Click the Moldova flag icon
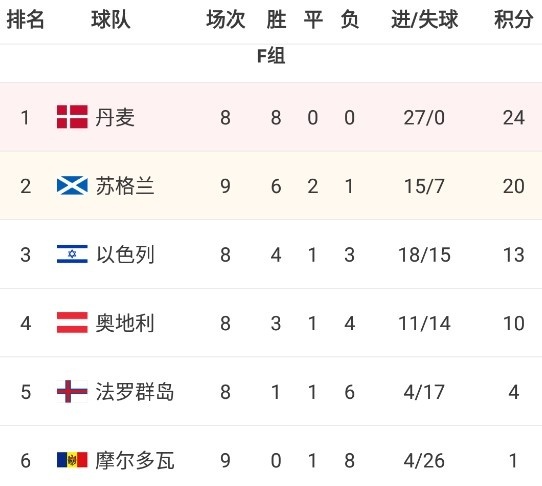This screenshot has height=486, width=542. 72,460
